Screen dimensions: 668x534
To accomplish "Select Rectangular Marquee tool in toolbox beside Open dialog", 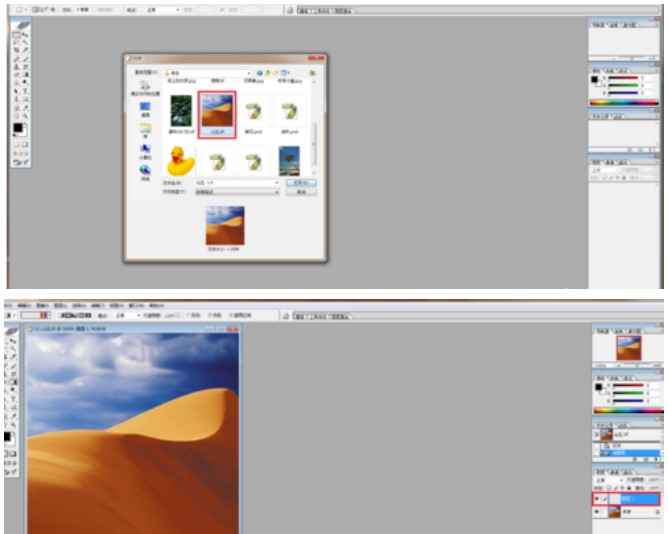I will pyautogui.click(x=16, y=35).
